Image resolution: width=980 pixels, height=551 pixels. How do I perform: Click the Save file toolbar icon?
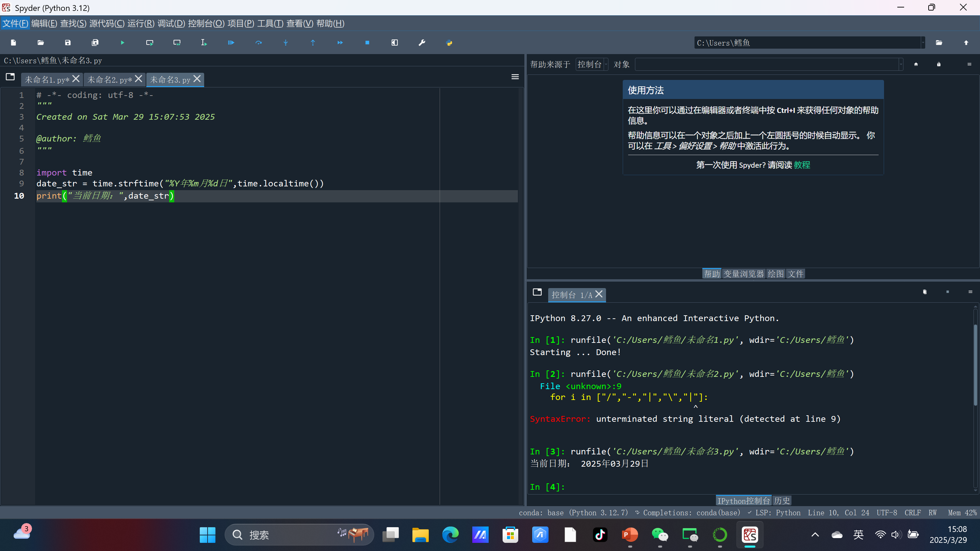click(68, 43)
